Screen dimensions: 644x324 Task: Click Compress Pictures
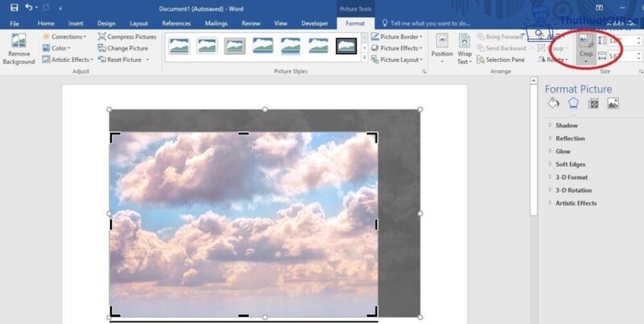pyautogui.click(x=127, y=37)
